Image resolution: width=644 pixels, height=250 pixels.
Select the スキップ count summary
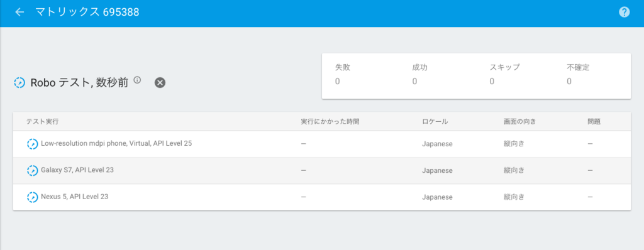tap(504, 74)
